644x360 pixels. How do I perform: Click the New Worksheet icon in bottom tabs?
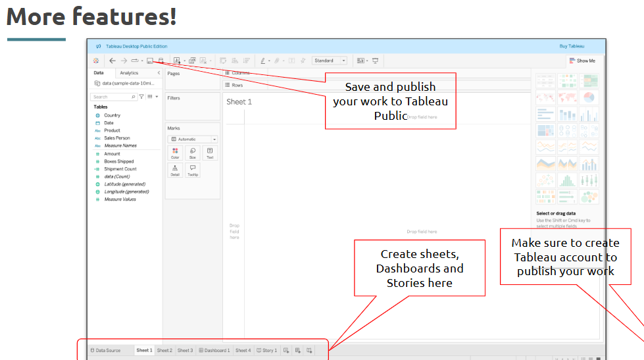click(x=286, y=351)
